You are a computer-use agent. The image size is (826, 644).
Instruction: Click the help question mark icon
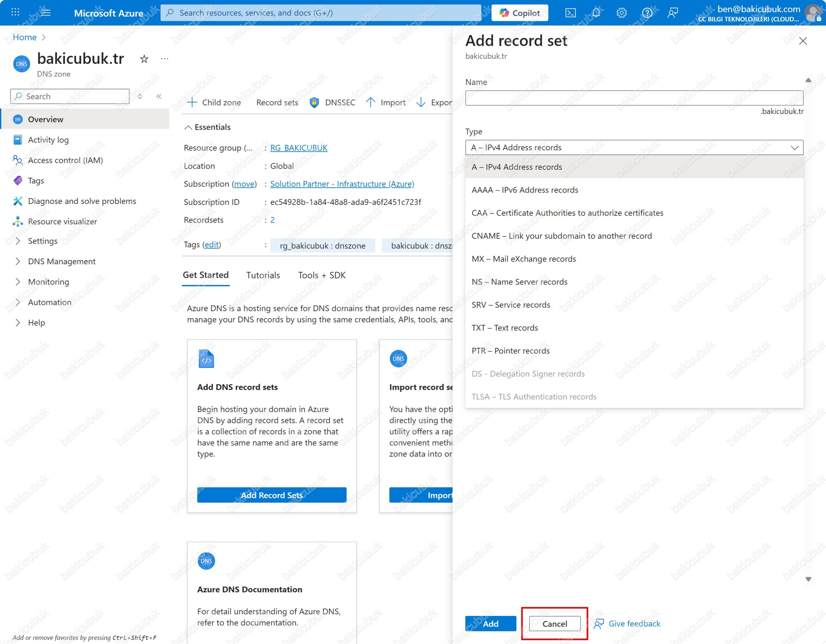point(647,13)
